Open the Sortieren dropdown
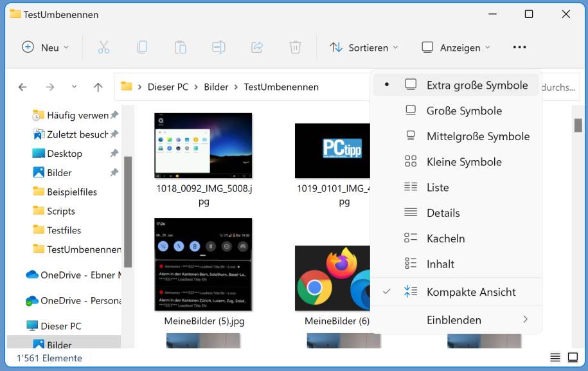588x371 pixels. click(x=364, y=48)
